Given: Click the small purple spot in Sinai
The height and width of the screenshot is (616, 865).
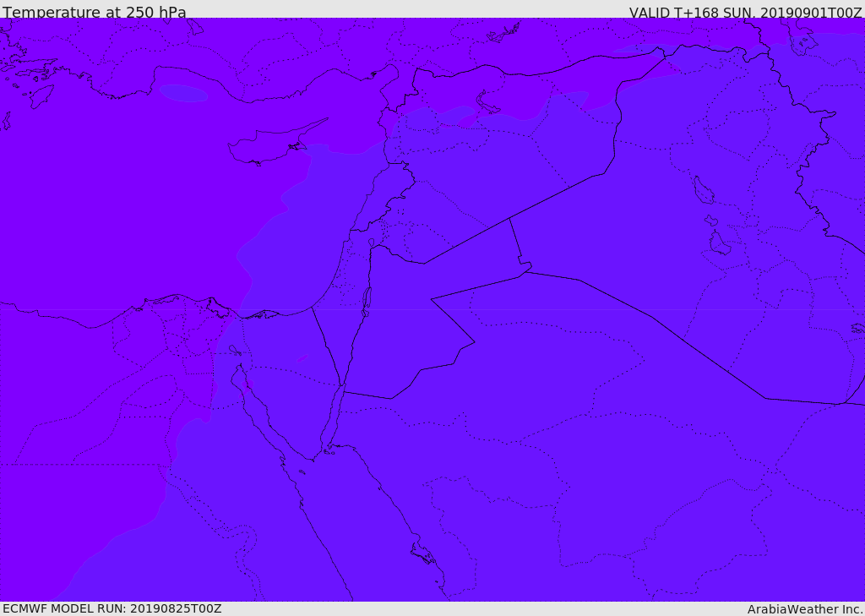Looking at the screenshot, I should (x=302, y=358).
